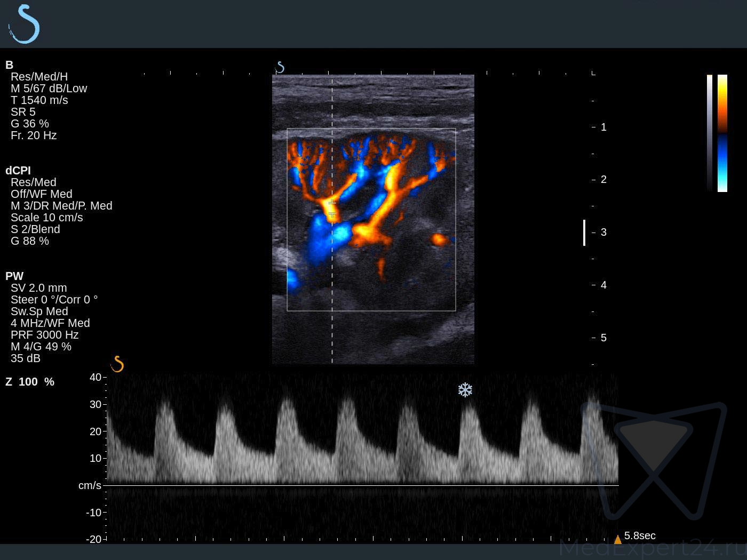Click the Doppler spectrum baseline at cm/s

(x=363, y=485)
